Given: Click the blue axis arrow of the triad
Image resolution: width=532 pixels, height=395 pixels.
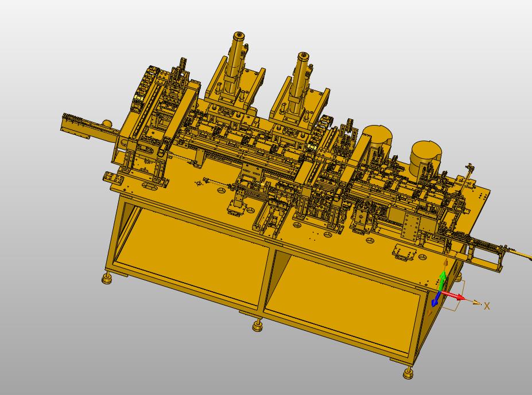Looking at the screenshot, I should tap(436, 300).
